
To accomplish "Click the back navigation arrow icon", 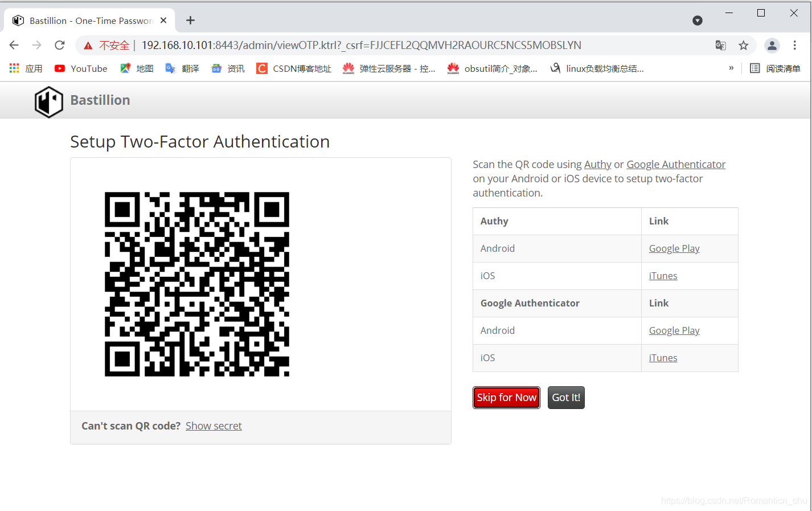I will tap(14, 45).
